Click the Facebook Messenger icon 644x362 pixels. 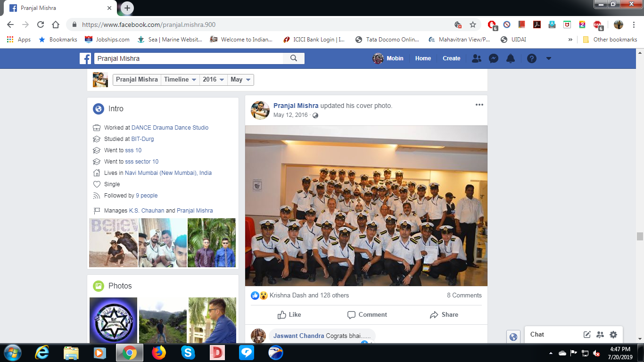(x=494, y=58)
